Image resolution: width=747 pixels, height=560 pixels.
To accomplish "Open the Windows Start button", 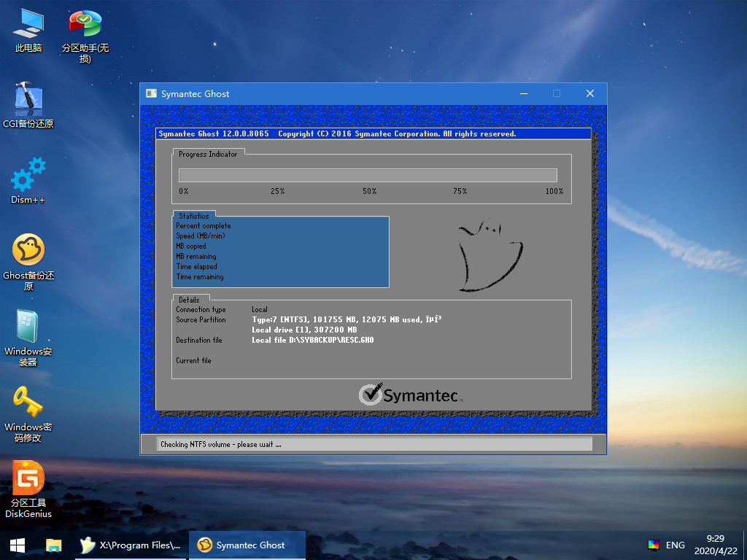I will (18, 545).
